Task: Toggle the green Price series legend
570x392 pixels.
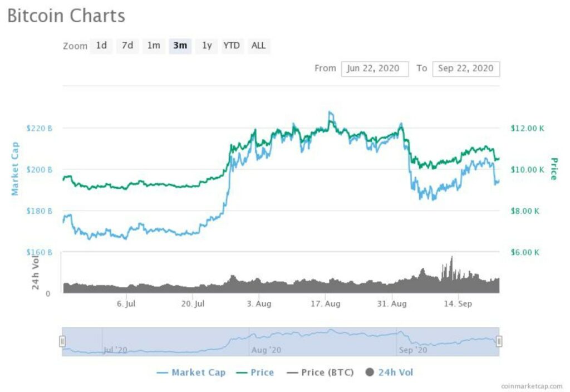Action: pos(255,373)
